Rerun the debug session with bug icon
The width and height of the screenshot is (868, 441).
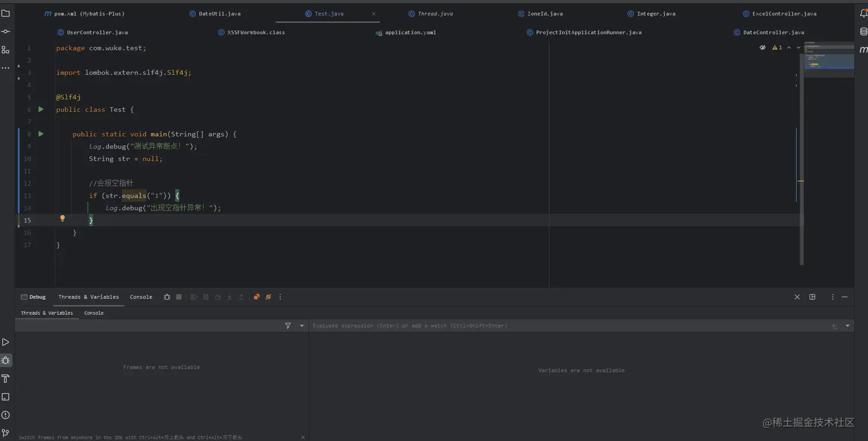pos(167,297)
